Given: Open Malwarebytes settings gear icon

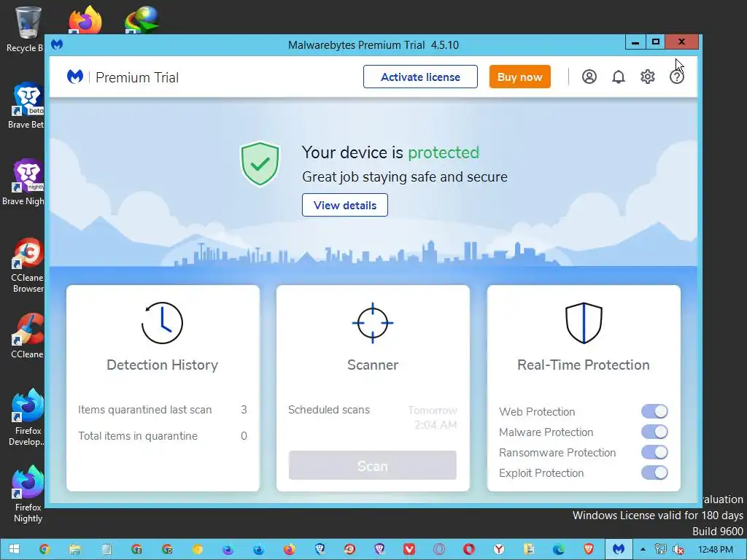Looking at the screenshot, I should [x=648, y=77].
